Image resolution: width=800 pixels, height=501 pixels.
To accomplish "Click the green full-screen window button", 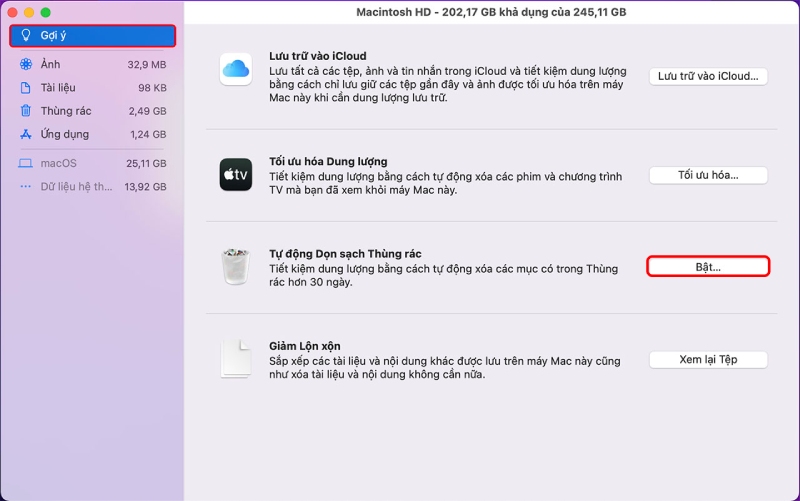I will point(45,12).
